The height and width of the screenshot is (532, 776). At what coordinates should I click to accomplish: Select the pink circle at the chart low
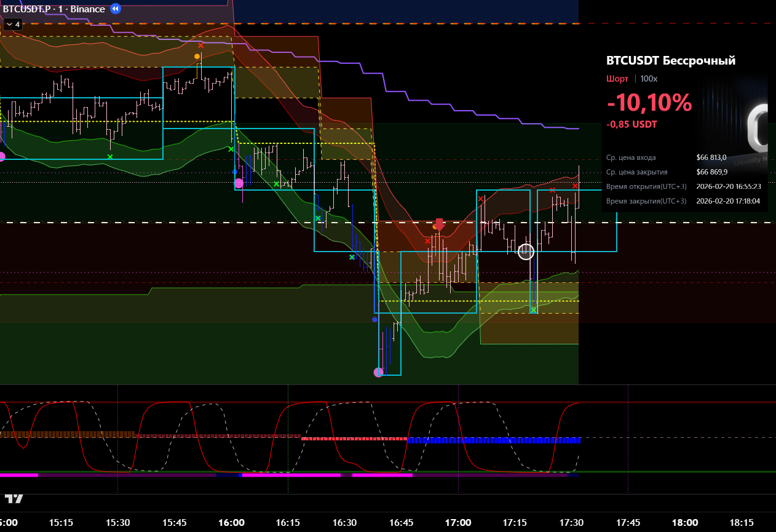[x=378, y=372]
